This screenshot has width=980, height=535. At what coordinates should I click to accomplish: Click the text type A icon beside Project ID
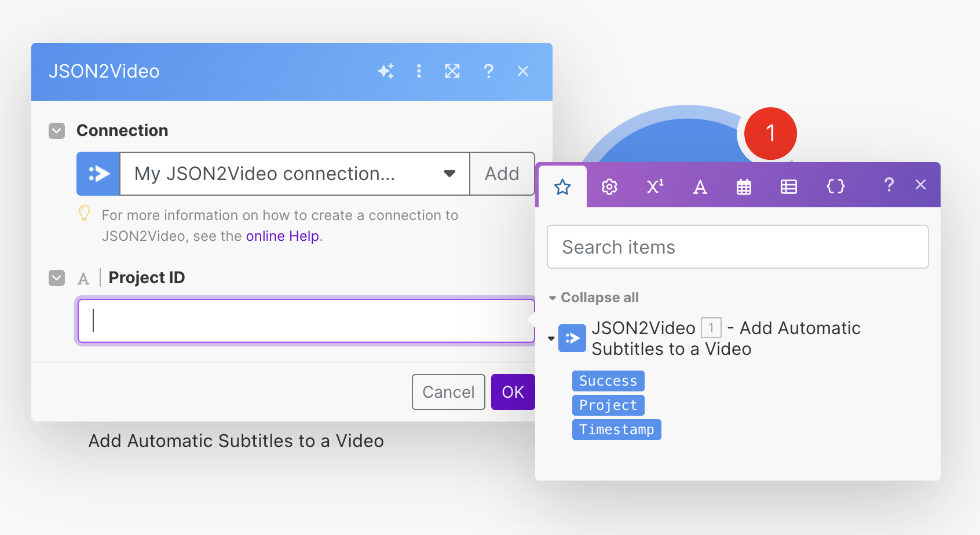coord(83,279)
